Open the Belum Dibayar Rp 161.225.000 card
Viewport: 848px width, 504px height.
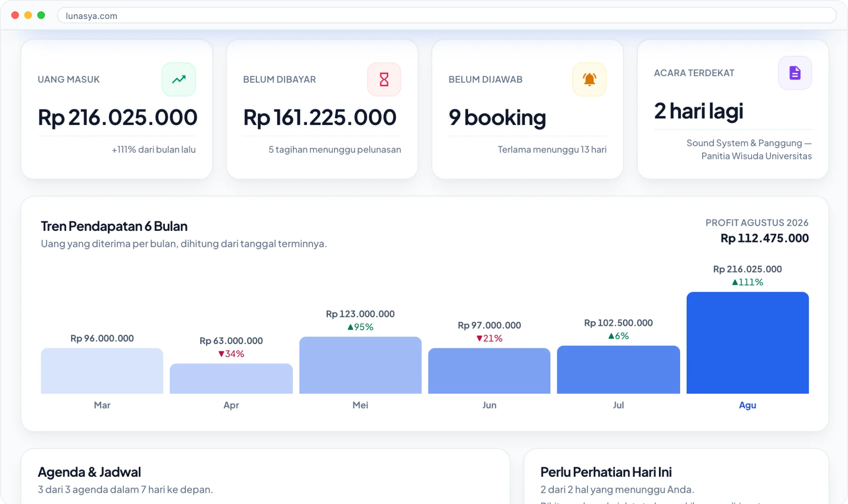click(x=322, y=109)
